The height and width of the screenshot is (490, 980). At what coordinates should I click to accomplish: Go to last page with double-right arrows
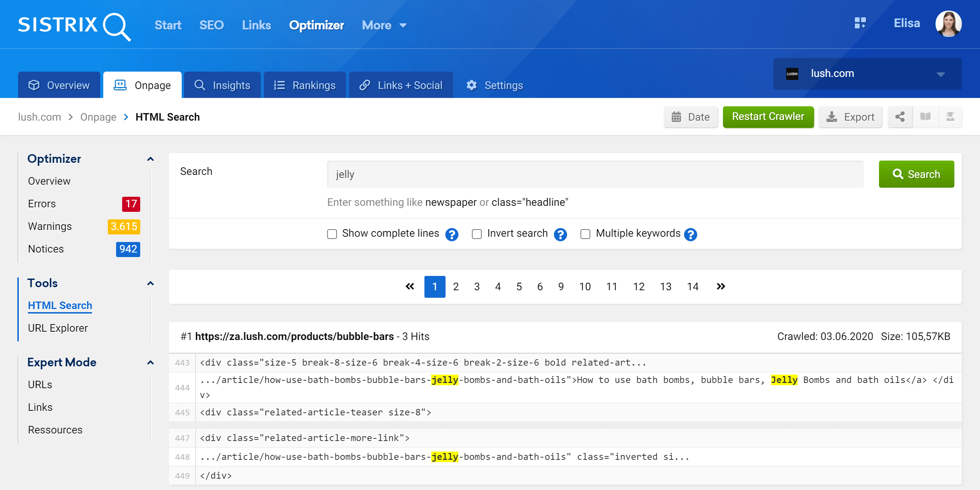coord(721,286)
